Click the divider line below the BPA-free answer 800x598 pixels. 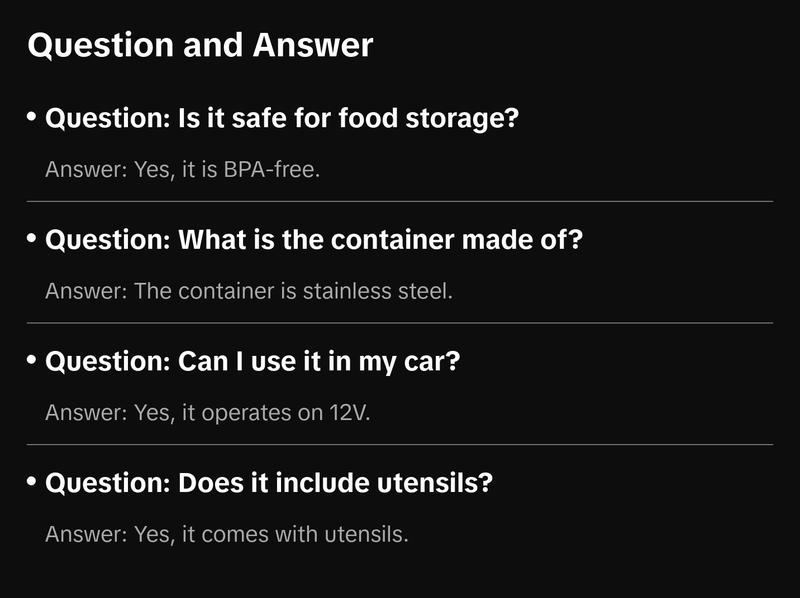pyautogui.click(x=400, y=201)
